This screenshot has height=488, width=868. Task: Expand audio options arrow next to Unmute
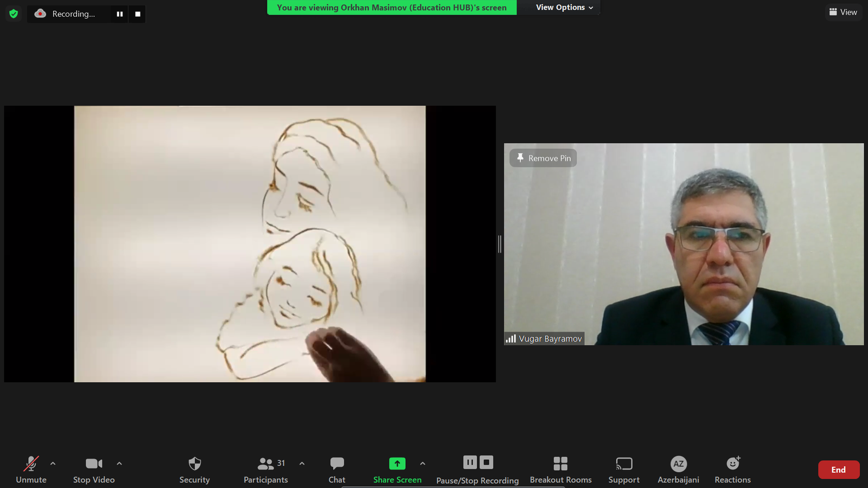pyautogui.click(x=53, y=464)
